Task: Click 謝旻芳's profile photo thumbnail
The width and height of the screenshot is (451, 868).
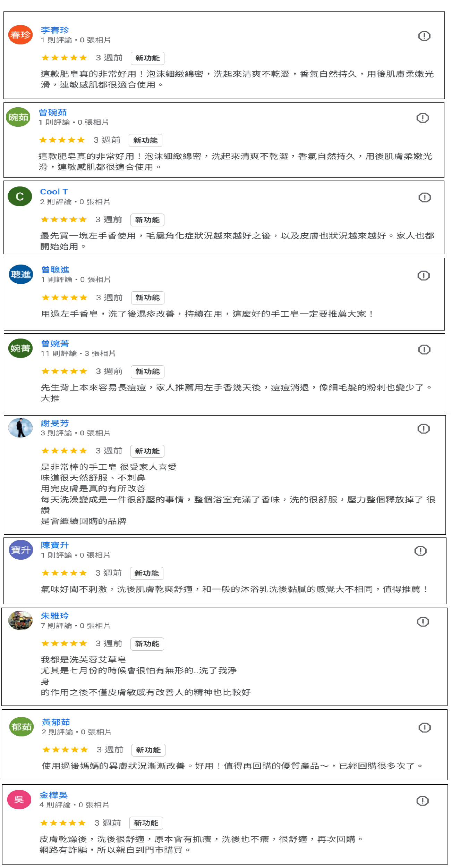Action: tap(20, 428)
